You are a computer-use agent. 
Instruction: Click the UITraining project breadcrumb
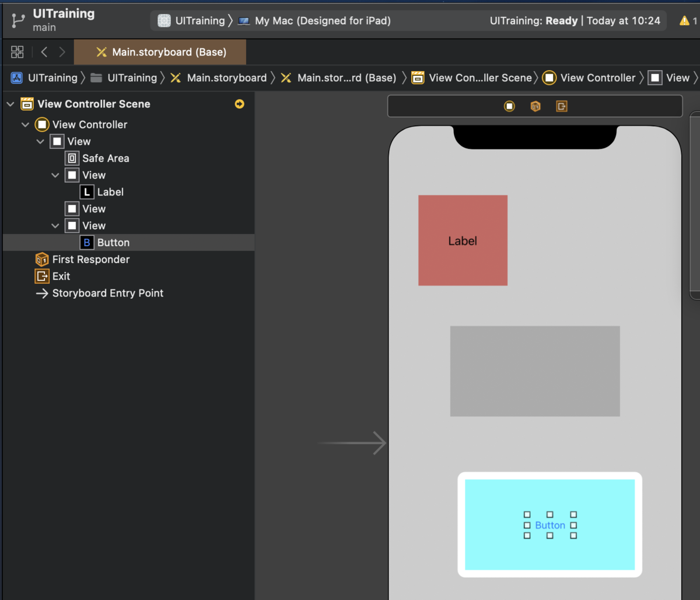(44, 78)
